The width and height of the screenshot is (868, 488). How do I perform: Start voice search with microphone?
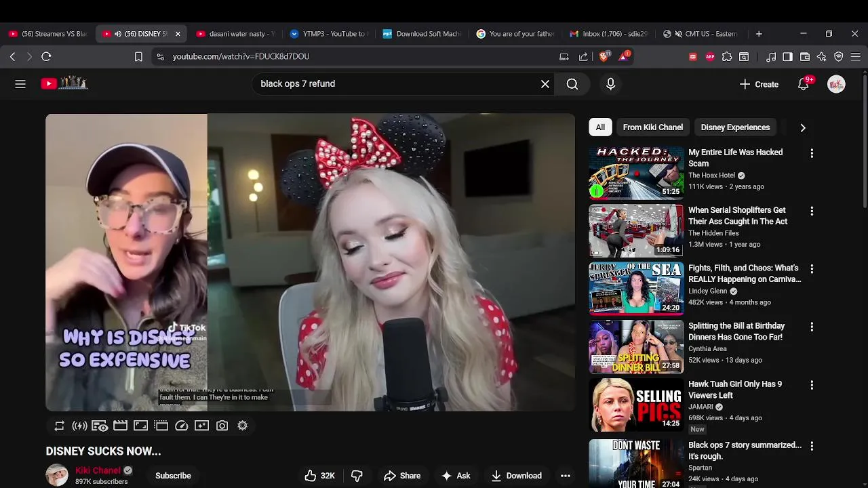coord(610,84)
